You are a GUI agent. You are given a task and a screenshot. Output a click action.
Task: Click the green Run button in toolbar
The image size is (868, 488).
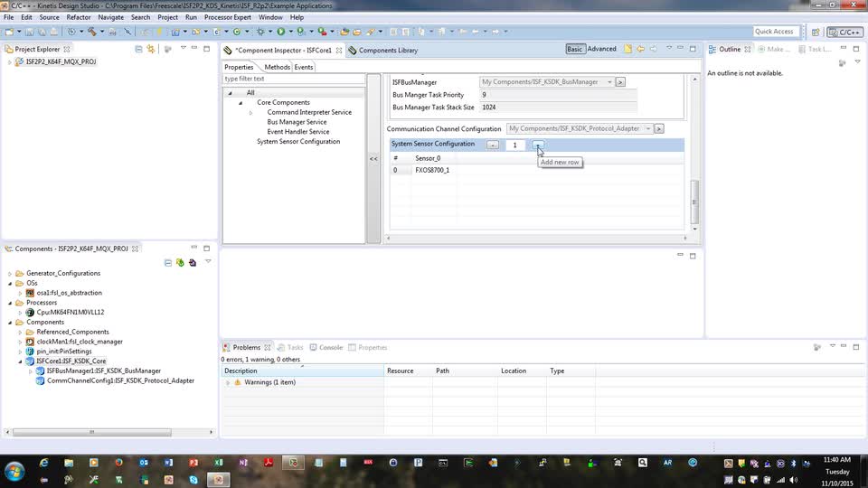point(280,32)
